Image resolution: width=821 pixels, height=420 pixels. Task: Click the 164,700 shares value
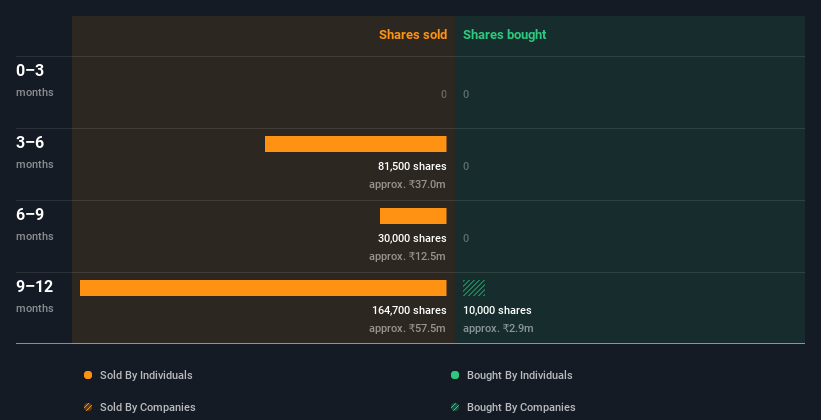pos(409,310)
